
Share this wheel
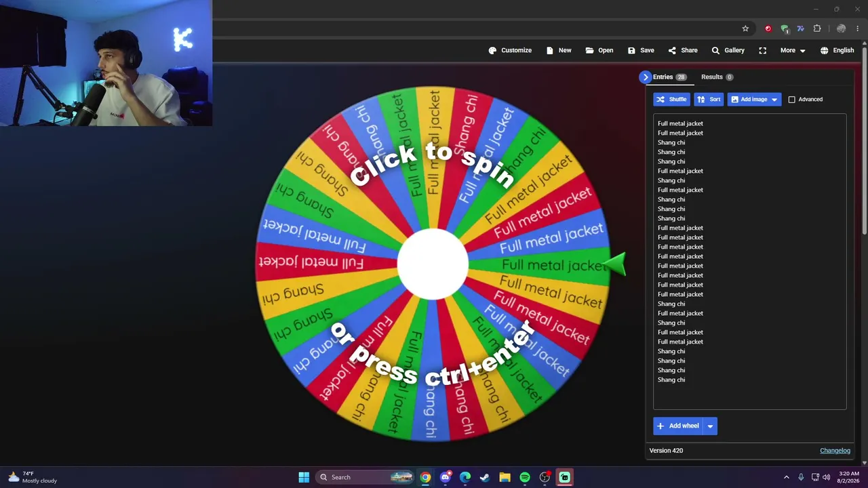point(683,50)
